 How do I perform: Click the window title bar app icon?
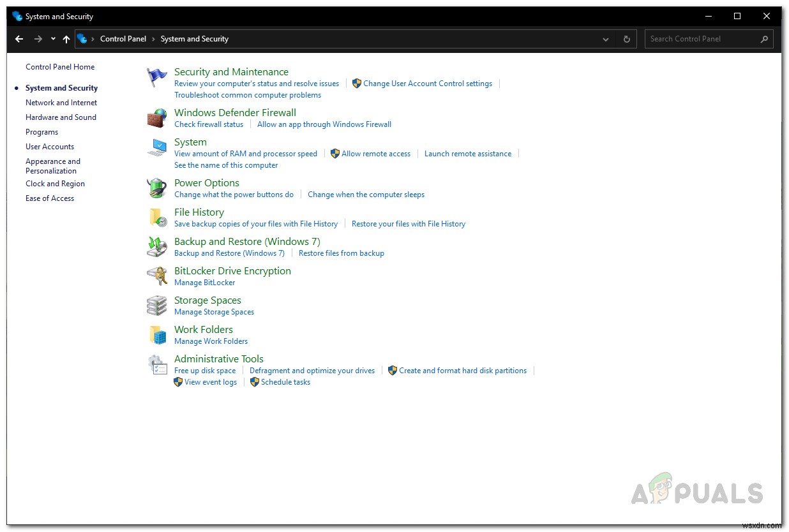coord(17,17)
